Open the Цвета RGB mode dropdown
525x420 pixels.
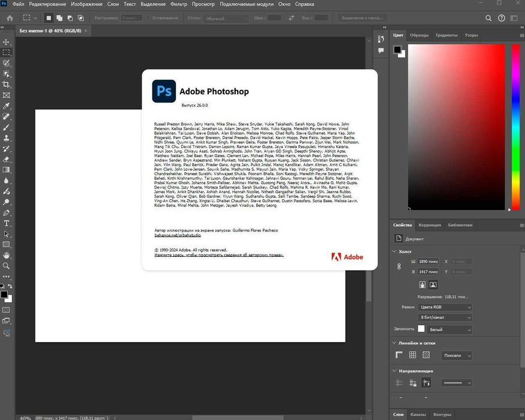point(445,307)
